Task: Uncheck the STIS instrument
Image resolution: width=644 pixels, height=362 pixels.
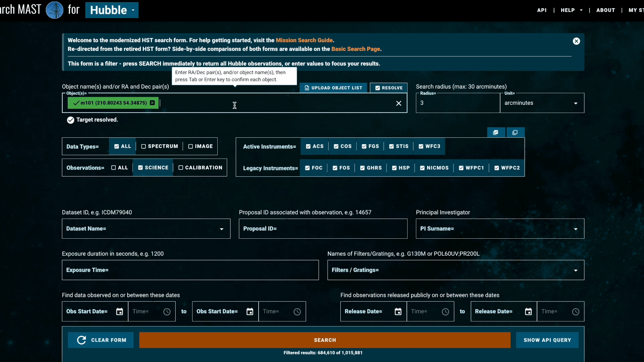Action: [399, 146]
